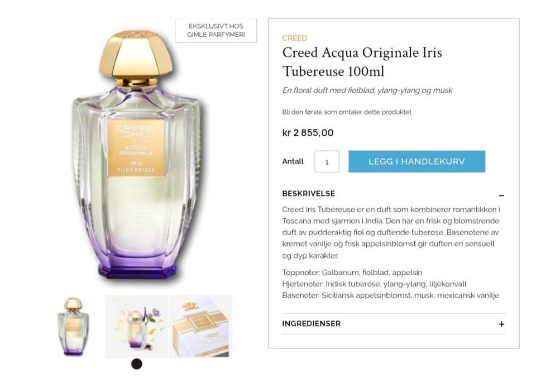This screenshot has height=392, width=536.
Task: Click Bli den første som omtaler link
Action: click(347, 112)
